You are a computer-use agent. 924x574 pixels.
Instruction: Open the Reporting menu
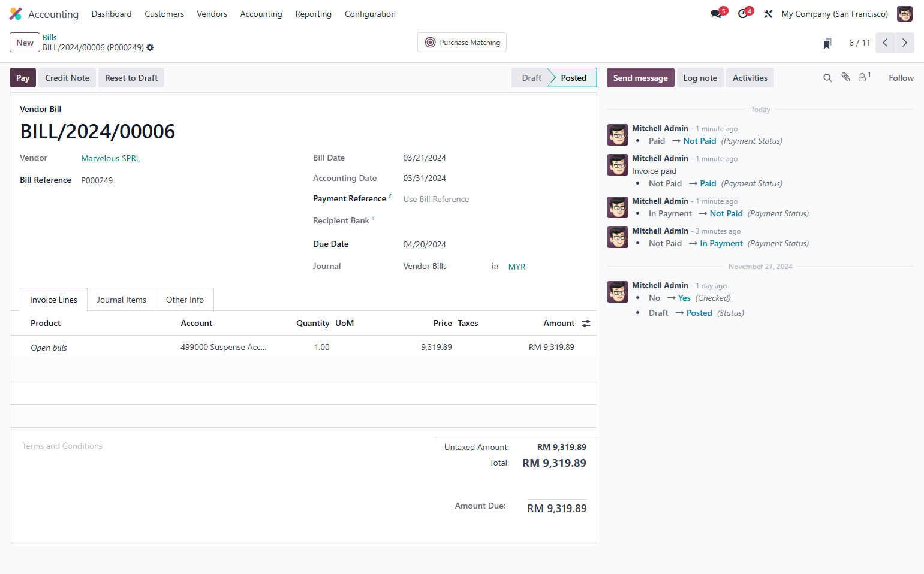(x=313, y=14)
